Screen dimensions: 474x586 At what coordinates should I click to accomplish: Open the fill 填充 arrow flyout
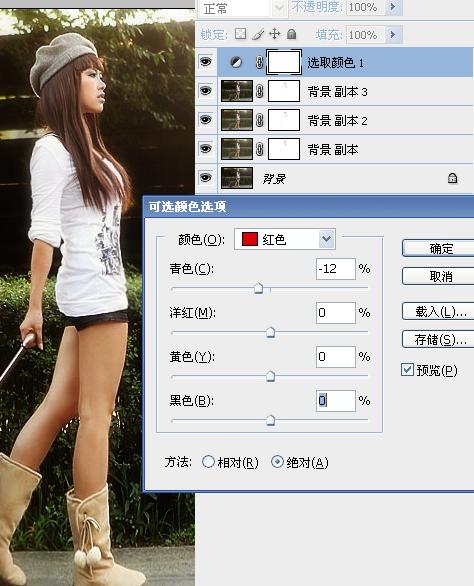(x=393, y=35)
